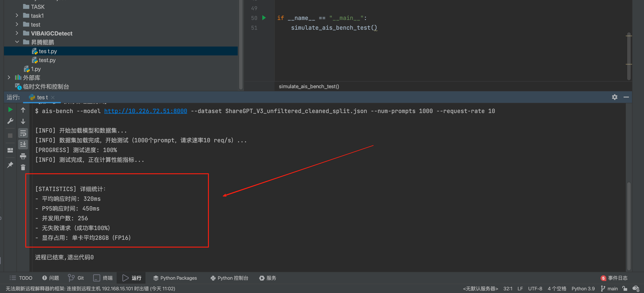Expand the VIBAIGCDetect folder
The height and width of the screenshot is (293, 644).
tap(17, 33)
